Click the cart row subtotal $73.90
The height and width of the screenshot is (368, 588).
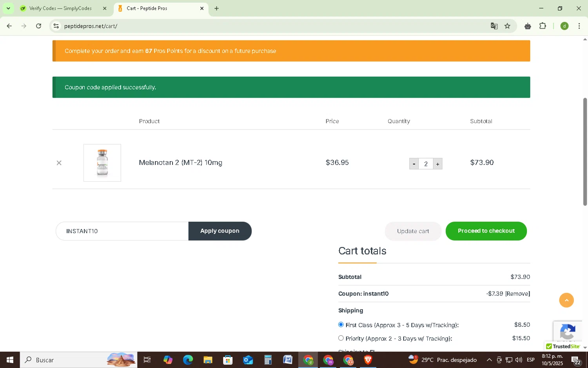click(x=482, y=162)
